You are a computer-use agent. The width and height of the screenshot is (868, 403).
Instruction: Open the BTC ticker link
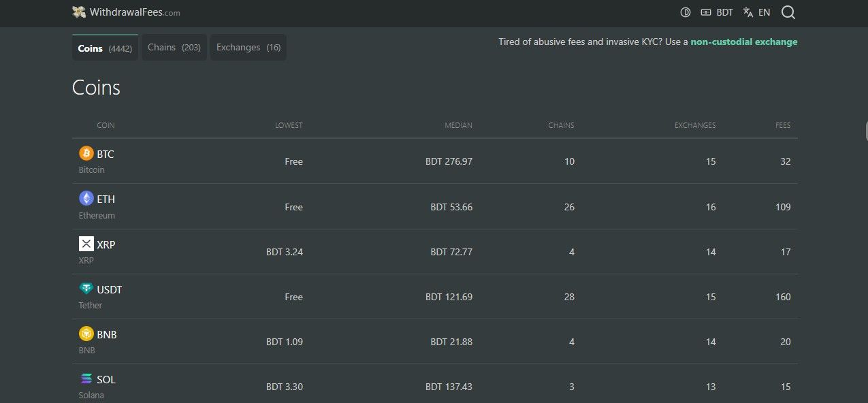point(106,155)
